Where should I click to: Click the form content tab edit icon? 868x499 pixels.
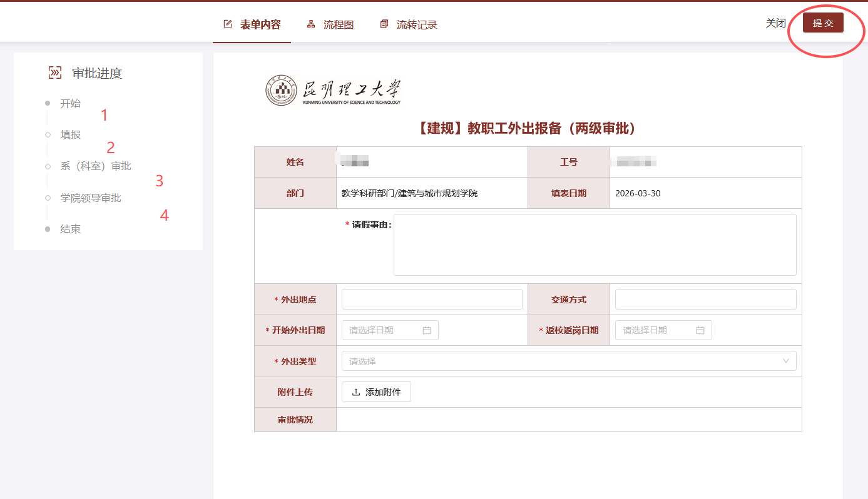click(228, 24)
